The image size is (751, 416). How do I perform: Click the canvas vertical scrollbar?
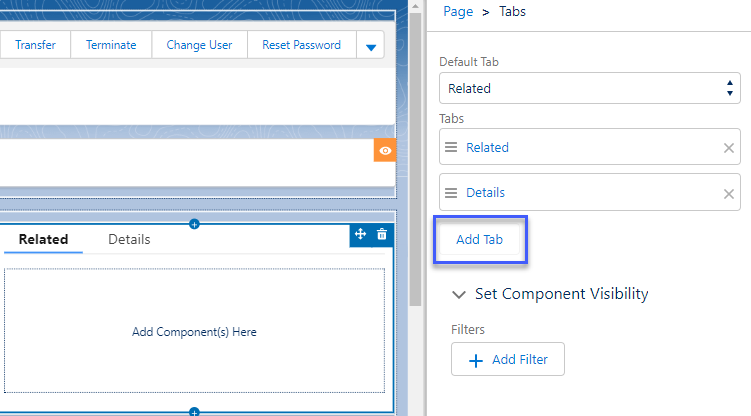click(416, 150)
